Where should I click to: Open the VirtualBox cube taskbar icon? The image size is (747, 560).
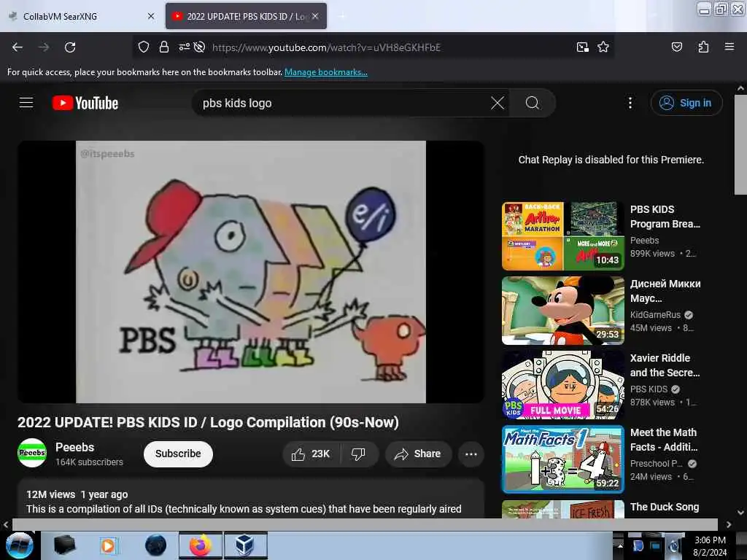coord(245,545)
